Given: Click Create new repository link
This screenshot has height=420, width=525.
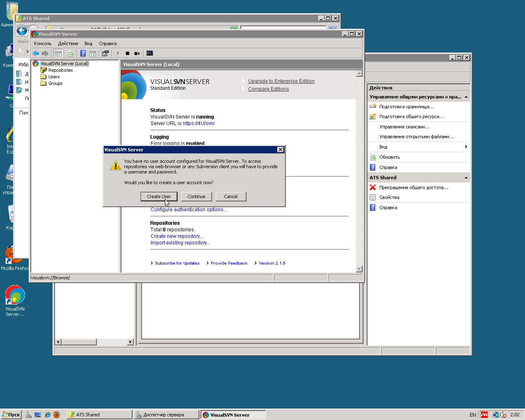Looking at the screenshot, I should tap(177, 236).
